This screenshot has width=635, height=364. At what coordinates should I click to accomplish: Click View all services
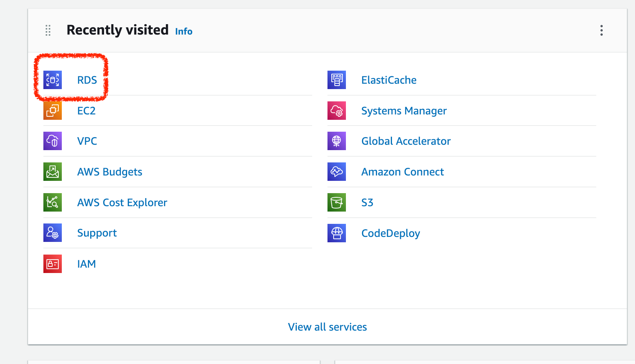click(327, 327)
